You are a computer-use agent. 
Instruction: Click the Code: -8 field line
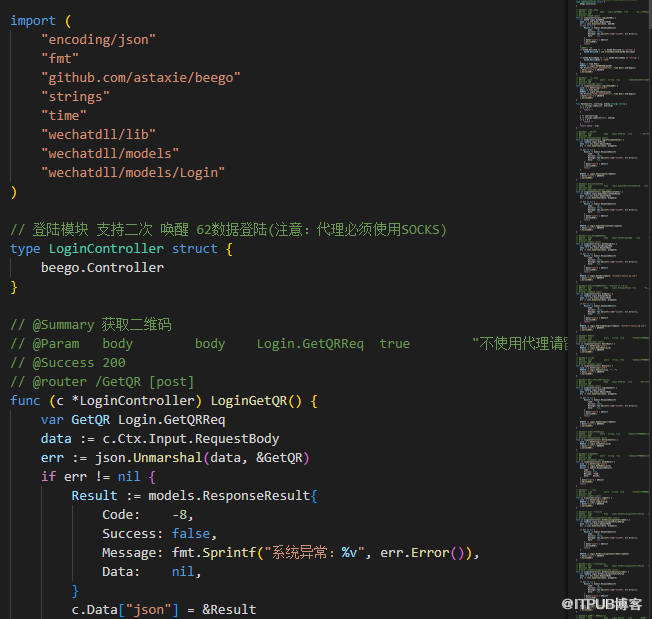(148, 515)
